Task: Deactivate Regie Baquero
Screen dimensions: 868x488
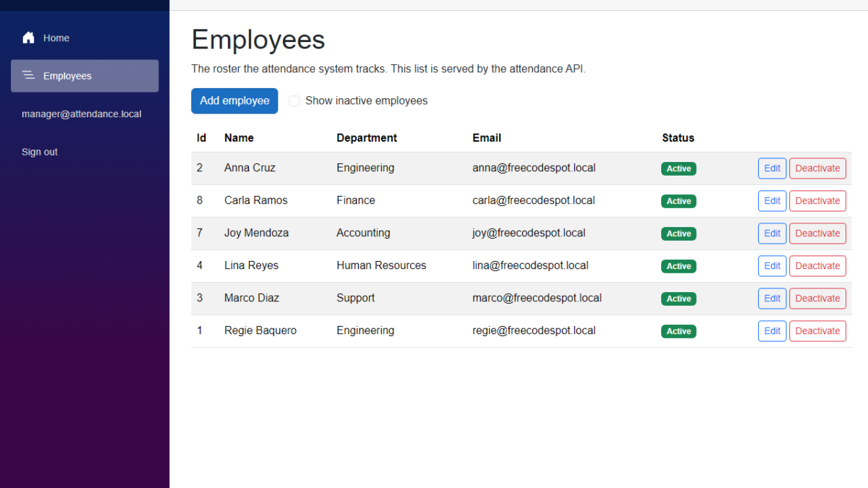Action: pyautogui.click(x=817, y=331)
